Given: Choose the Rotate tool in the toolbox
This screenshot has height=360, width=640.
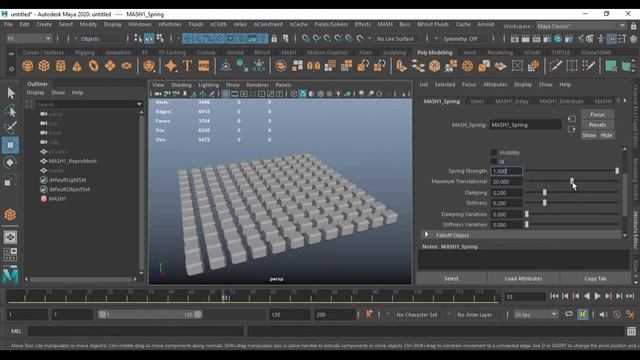Looking at the screenshot, I should pyautogui.click(x=11, y=162).
